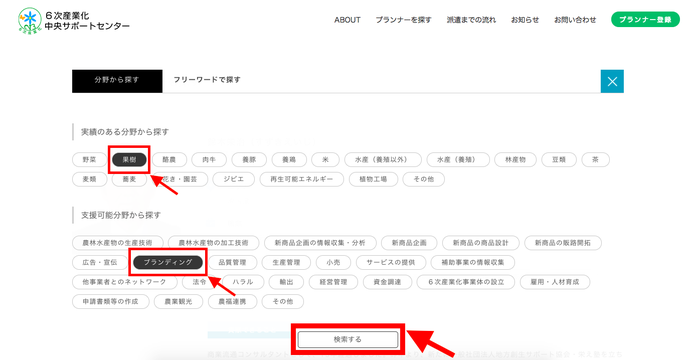Screen dimensions: 696x360
Task: Switch to 分野から探す tab
Action: (117, 81)
